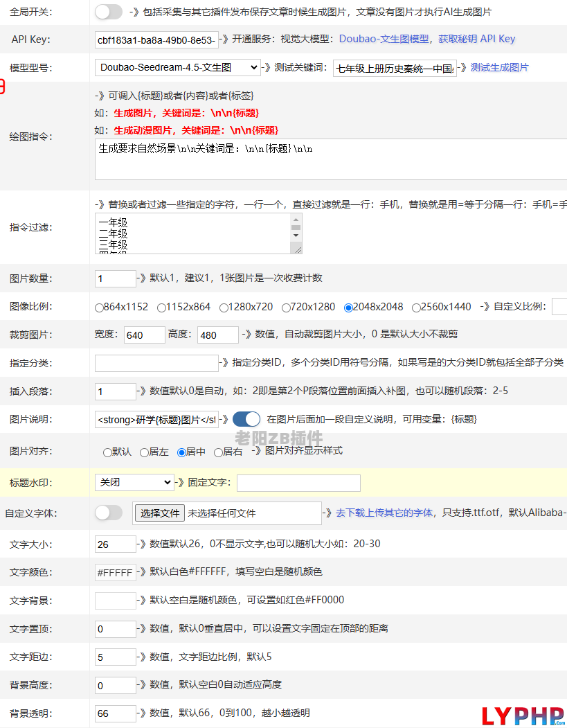Select the 1280x720 image ratio option
This screenshot has height=728, width=567.
coord(224,307)
